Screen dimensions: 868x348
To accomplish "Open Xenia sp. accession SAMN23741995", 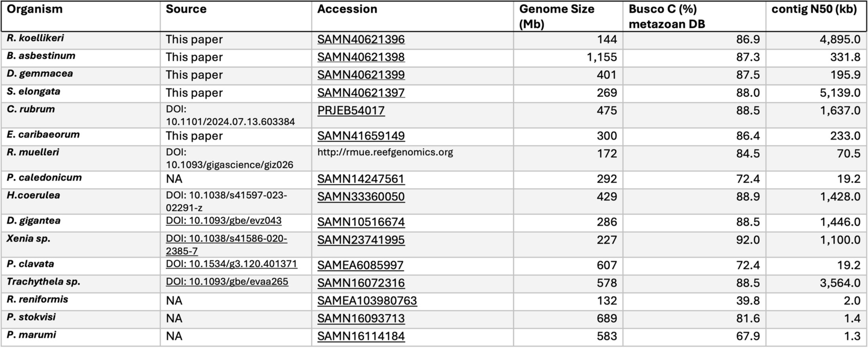I will tap(361, 240).
